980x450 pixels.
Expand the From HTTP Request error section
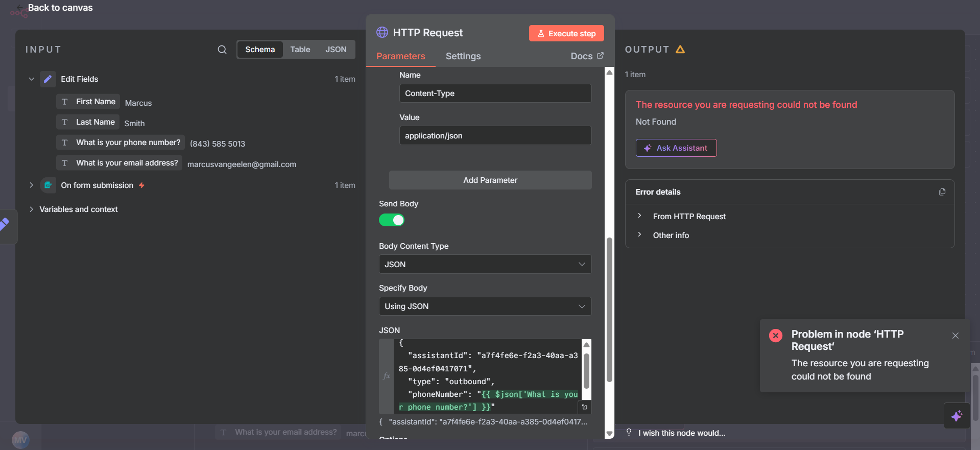[x=689, y=217]
